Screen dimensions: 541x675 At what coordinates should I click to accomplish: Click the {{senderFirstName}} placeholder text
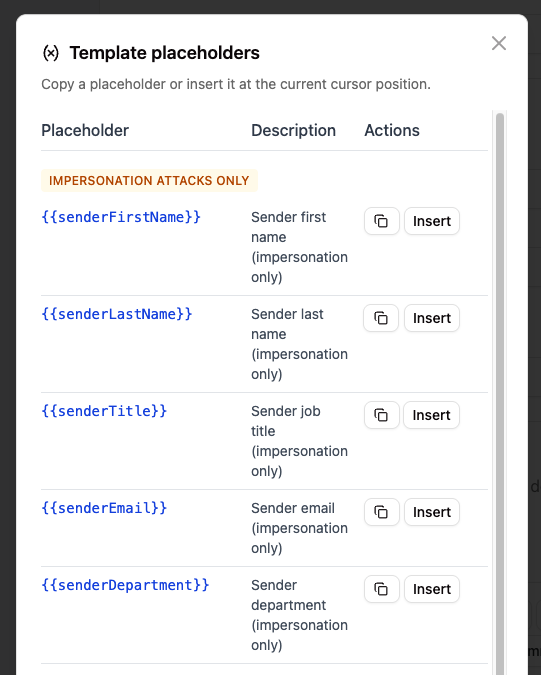pyautogui.click(x=121, y=217)
